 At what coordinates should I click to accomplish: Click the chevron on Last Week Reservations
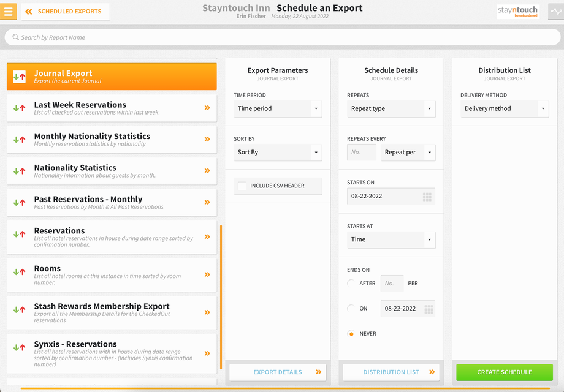(x=207, y=108)
